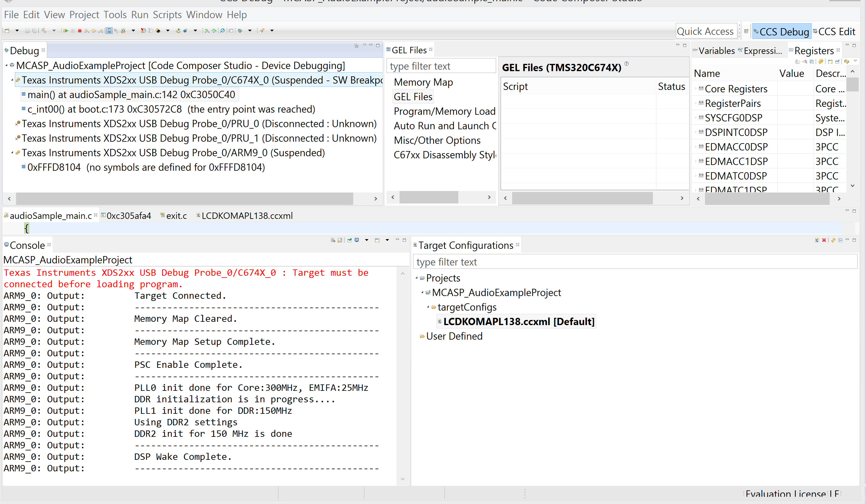Click red X delete icon in Target Configurations

coord(824,240)
